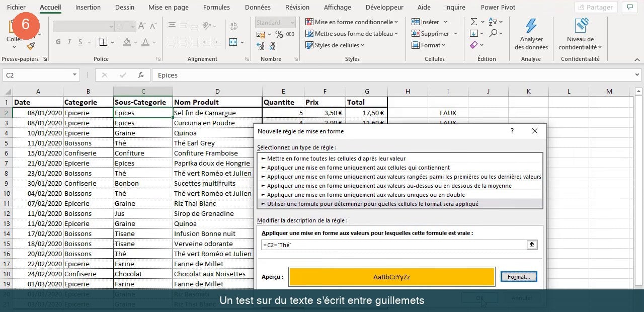Click the Orientation text angle icon
Screen dimensions: 644x312
point(207,26)
